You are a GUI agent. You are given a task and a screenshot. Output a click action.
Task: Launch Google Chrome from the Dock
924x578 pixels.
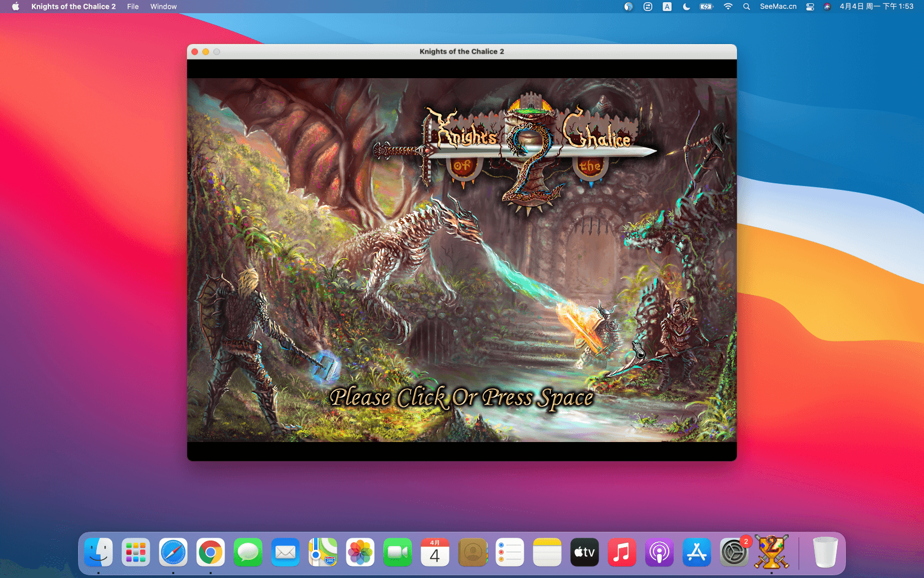(x=211, y=552)
